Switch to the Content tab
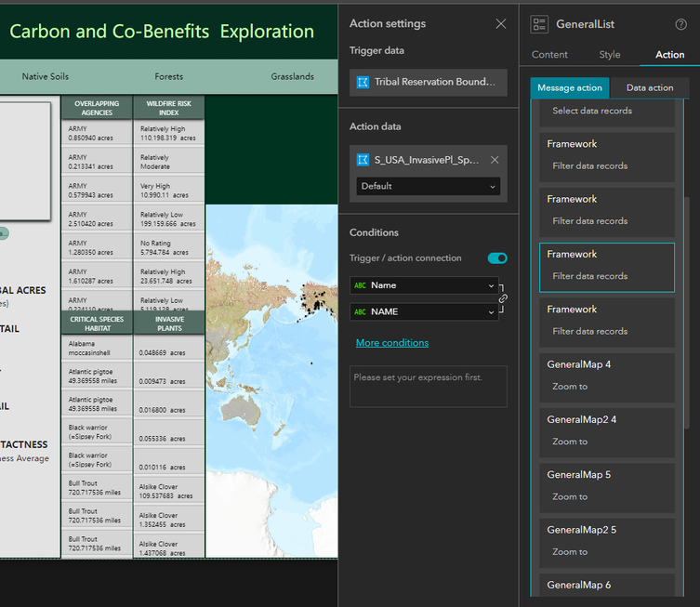The image size is (700, 607). click(x=549, y=55)
